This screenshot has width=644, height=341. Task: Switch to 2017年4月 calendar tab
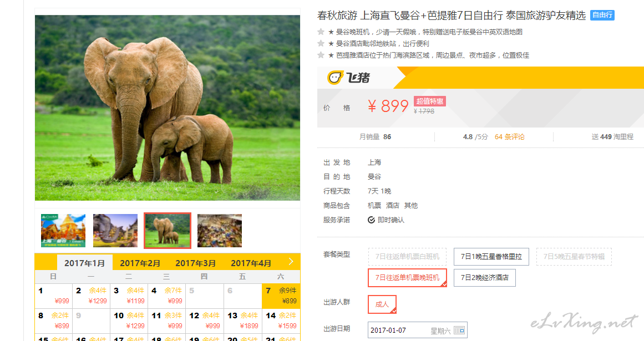(251, 263)
